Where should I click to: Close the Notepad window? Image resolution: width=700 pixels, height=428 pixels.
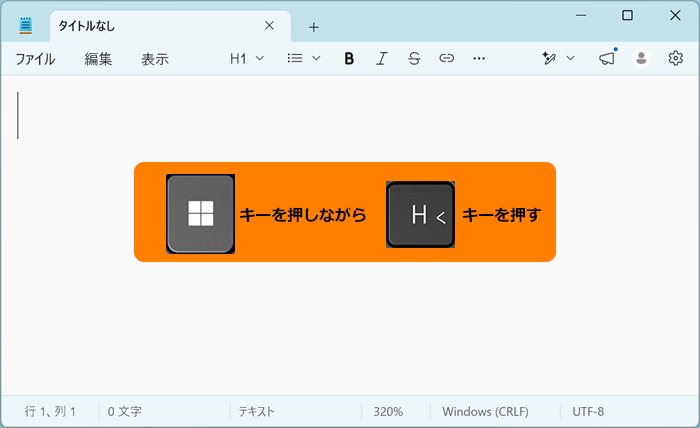click(675, 16)
